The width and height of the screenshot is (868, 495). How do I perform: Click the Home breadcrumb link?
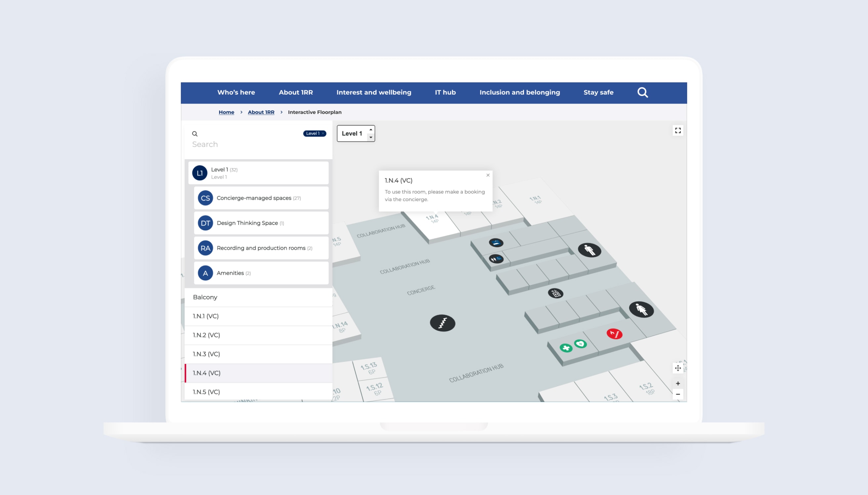click(x=226, y=112)
